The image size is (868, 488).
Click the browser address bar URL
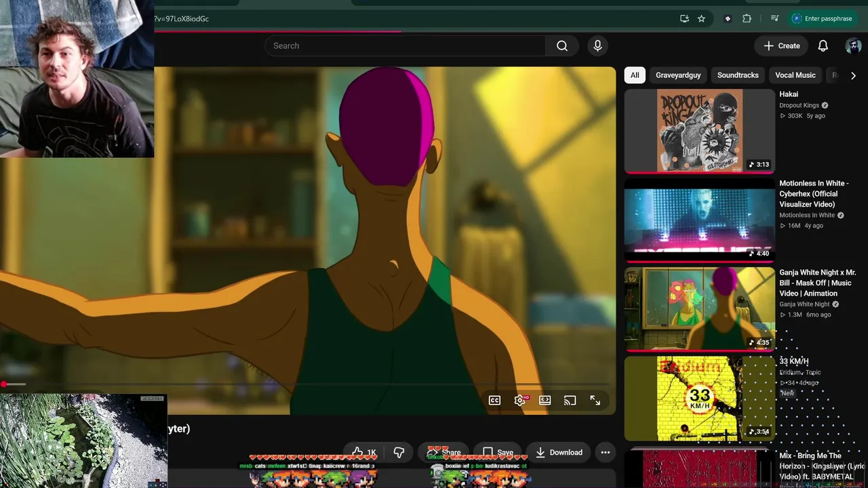tap(182, 18)
